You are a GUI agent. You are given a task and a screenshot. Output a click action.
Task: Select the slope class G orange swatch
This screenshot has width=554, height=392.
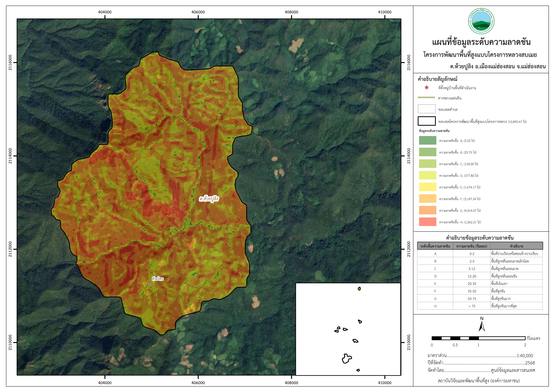click(428, 210)
